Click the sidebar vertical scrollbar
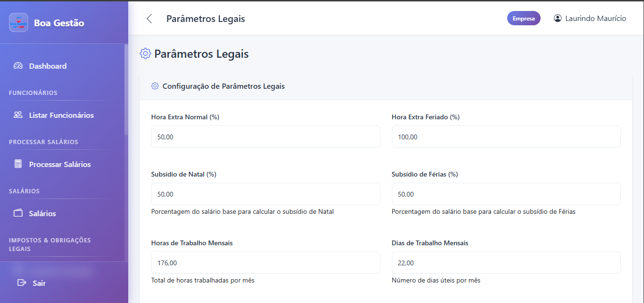Image resolution: width=644 pixels, height=303 pixels. tap(126, 91)
